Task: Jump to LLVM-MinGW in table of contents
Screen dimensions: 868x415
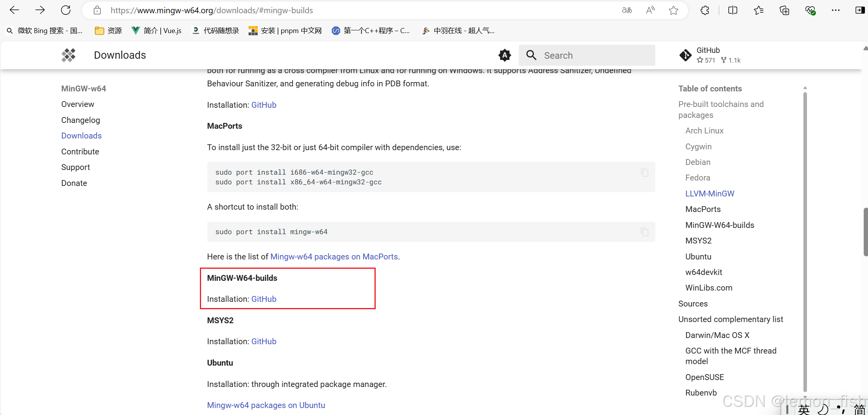Action: click(710, 194)
